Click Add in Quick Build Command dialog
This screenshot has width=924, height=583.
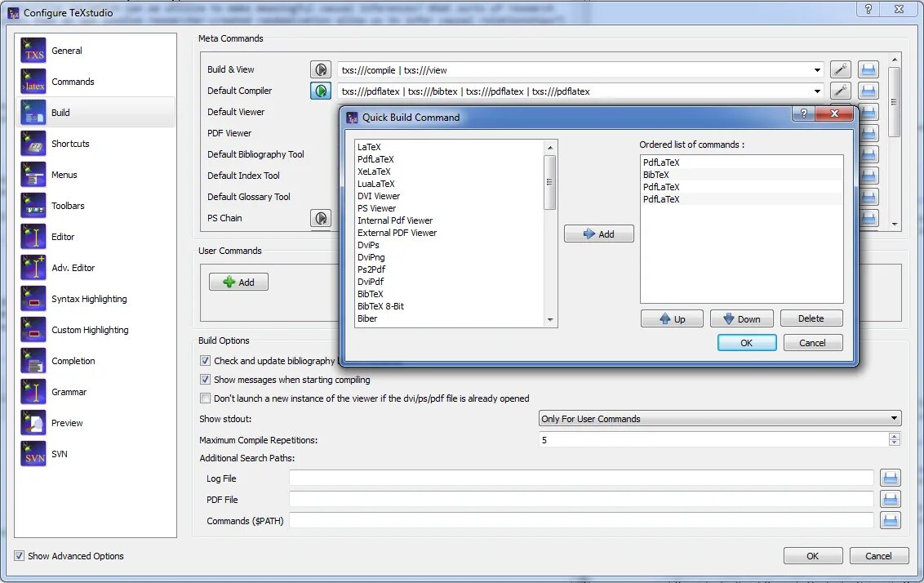click(598, 234)
